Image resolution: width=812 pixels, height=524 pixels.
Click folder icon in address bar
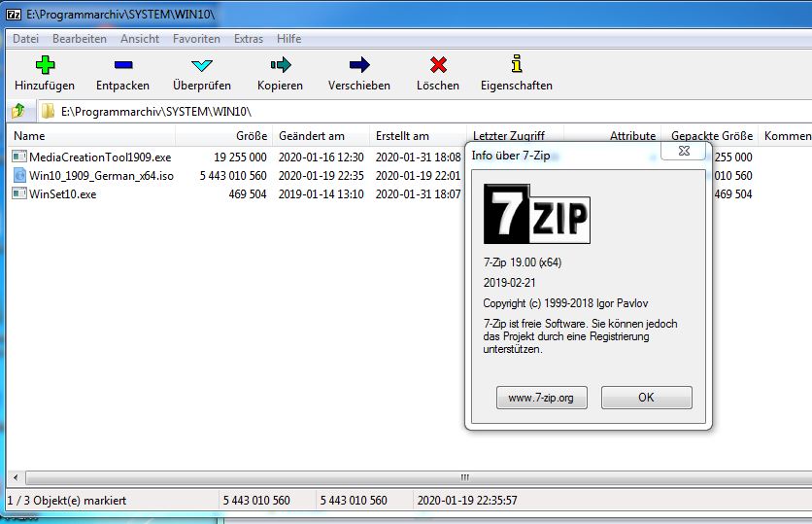(x=48, y=111)
